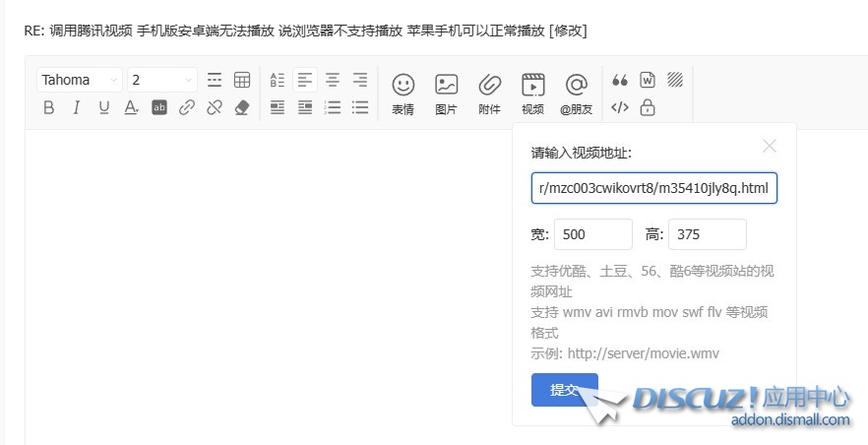Viewport: 868px width, 445px height.
Task: Open the font color picker
Action: tap(131, 107)
